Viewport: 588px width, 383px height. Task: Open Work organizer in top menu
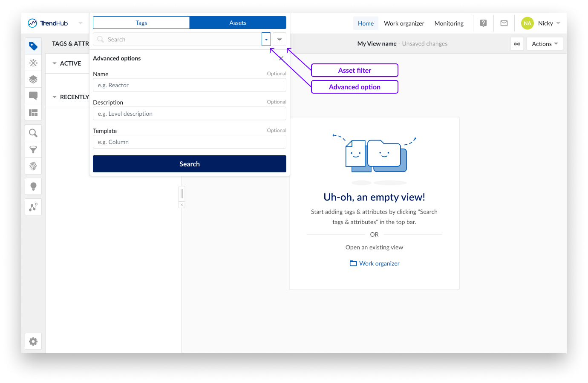404,23
